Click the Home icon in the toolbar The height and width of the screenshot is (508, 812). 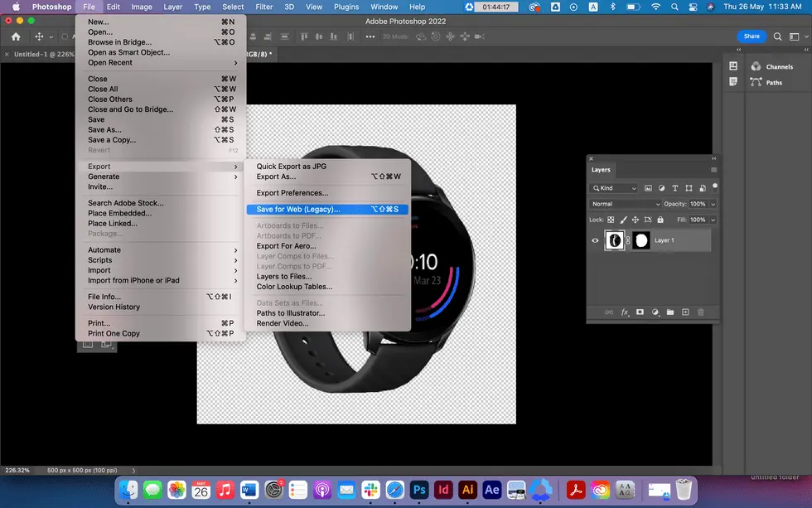(x=15, y=36)
